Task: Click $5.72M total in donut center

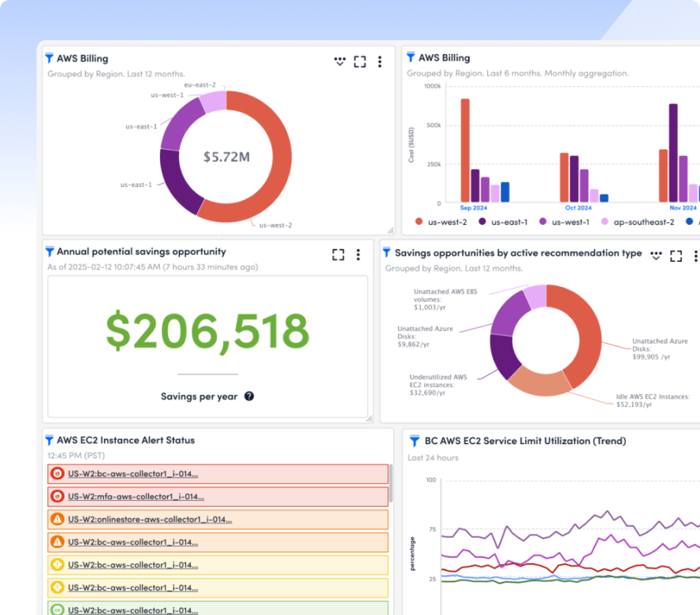Action: coord(227,157)
